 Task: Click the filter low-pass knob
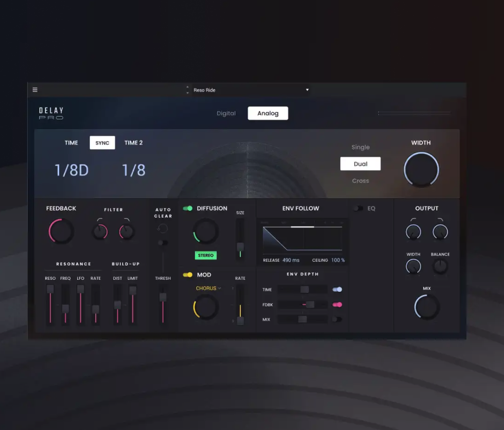pyautogui.click(x=126, y=231)
